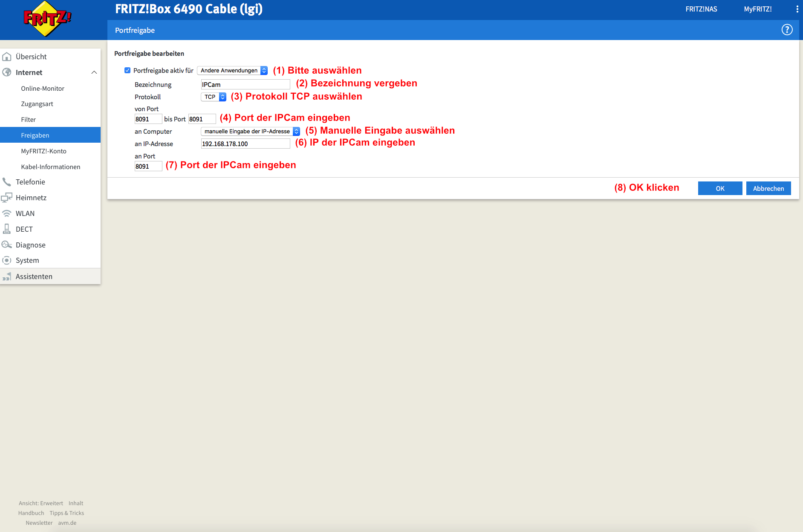This screenshot has height=532, width=803.
Task: Open the Andere Anwendungen dropdown
Action: click(x=232, y=70)
